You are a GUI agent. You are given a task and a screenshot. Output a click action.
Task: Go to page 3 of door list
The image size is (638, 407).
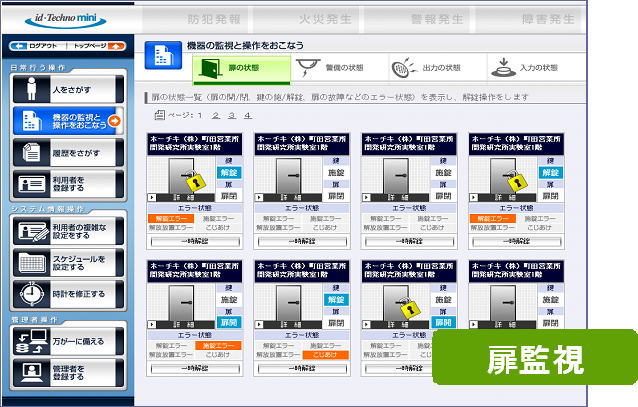(x=232, y=115)
